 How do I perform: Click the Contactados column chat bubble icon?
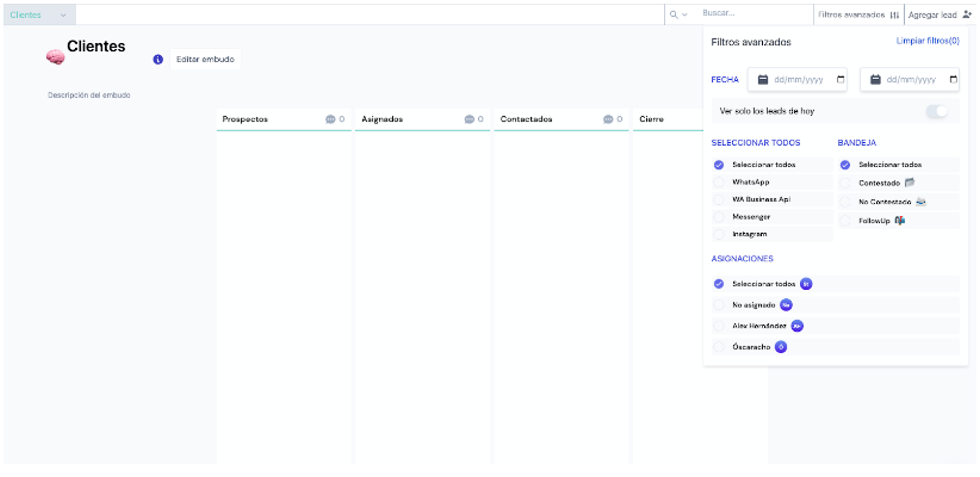pyautogui.click(x=608, y=119)
